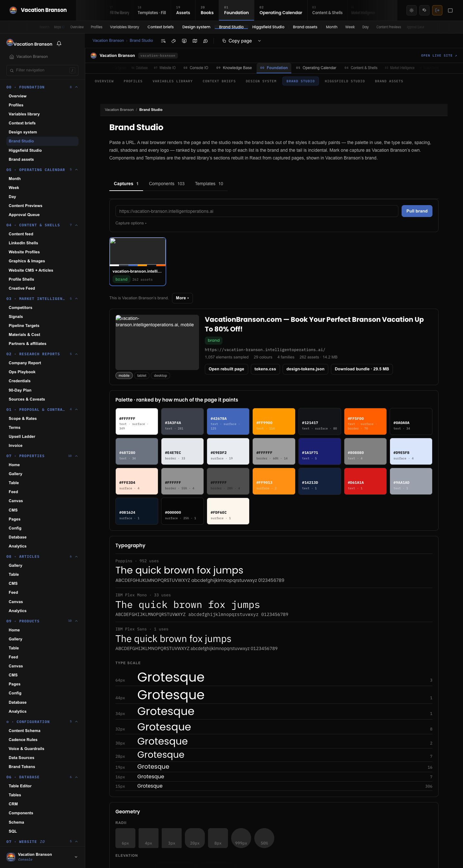
Task: Click the search icon in Filter navigation
Action: tap(12, 70)
